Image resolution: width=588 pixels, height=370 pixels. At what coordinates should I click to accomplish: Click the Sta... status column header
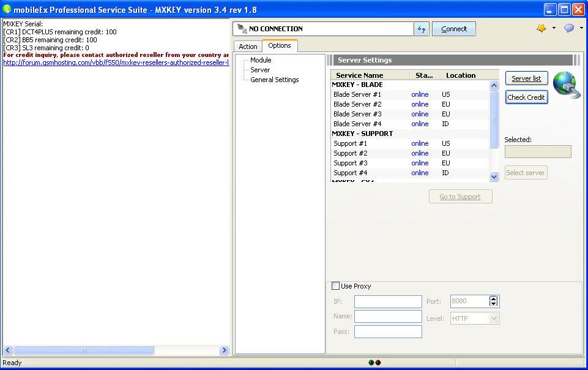tap(425, 75)
